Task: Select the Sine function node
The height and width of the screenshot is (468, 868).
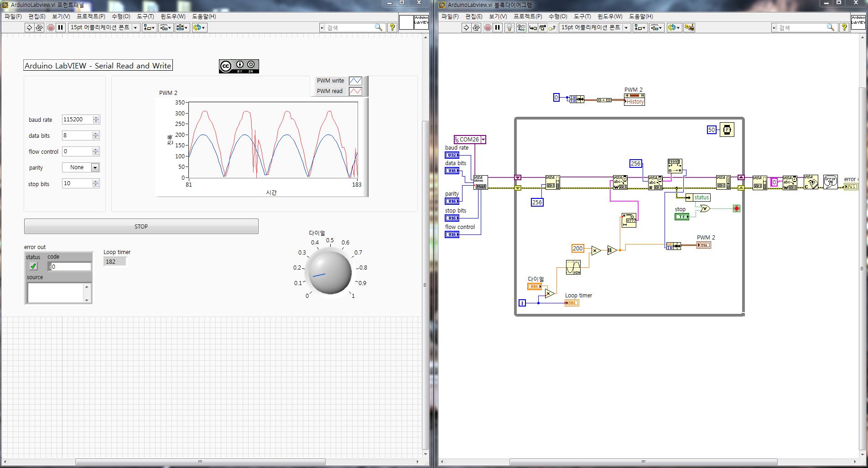Action: [x=573, y=267]
